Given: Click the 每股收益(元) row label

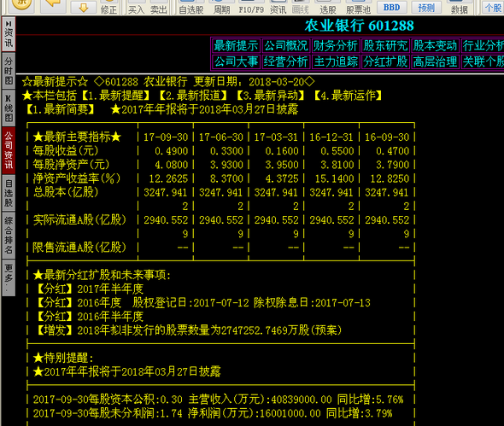Looking at the screenshot, I should point(66,150).
